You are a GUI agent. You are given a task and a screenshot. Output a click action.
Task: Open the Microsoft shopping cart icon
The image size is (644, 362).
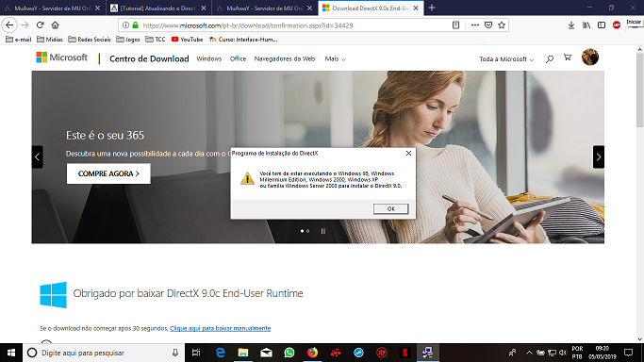[568, 58]
